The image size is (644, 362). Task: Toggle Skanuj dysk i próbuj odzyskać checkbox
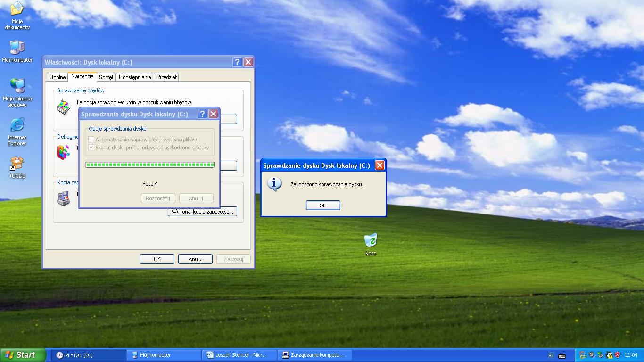tap(91, 148)
